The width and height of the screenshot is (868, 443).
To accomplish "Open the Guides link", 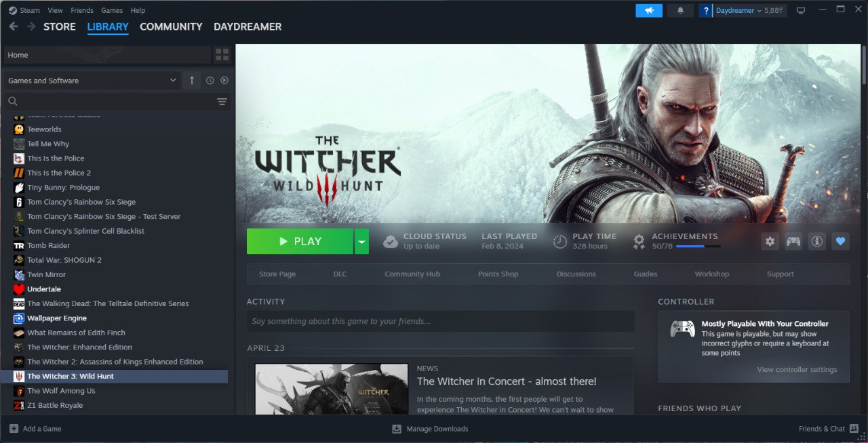I will [646, 274].
